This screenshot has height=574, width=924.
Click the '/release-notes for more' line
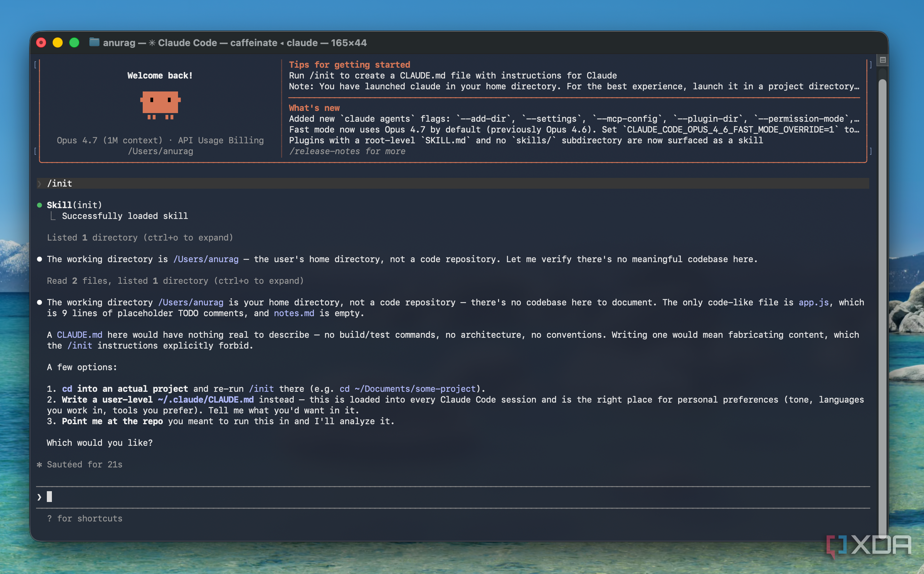(x=347, y=151)
